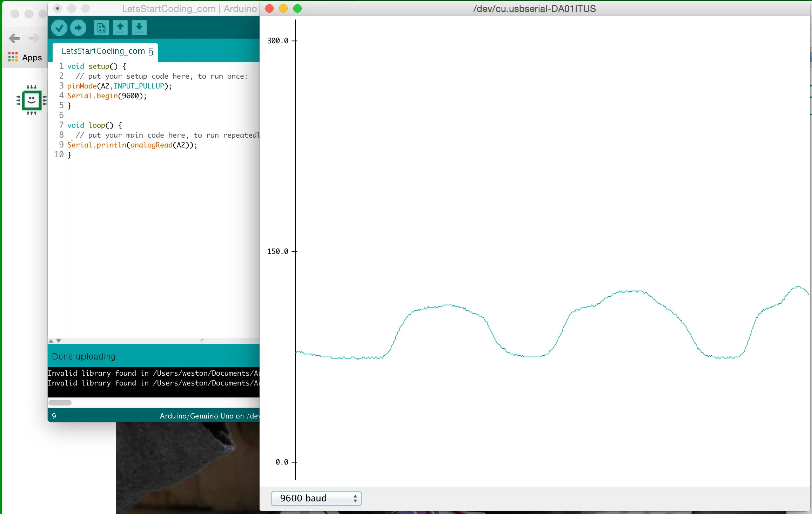Collapse console using up triangle arrow
The height and width of the screenshot is (514, 812).
pyautogui.click(x=51, y=341)
